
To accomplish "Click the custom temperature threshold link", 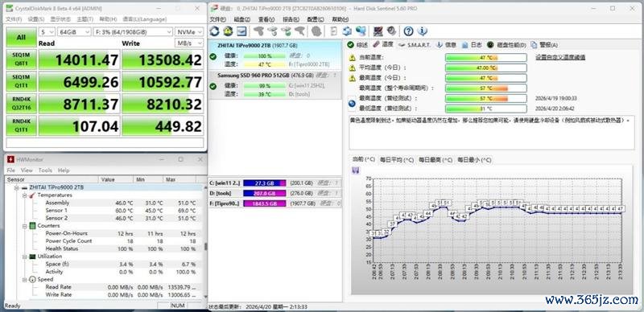I will click(x=560, y=57).
